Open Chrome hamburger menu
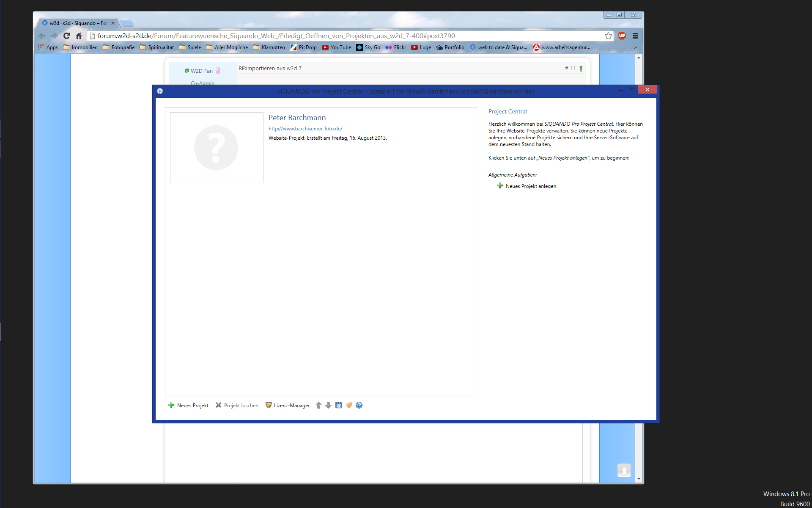 coord(635,36)
